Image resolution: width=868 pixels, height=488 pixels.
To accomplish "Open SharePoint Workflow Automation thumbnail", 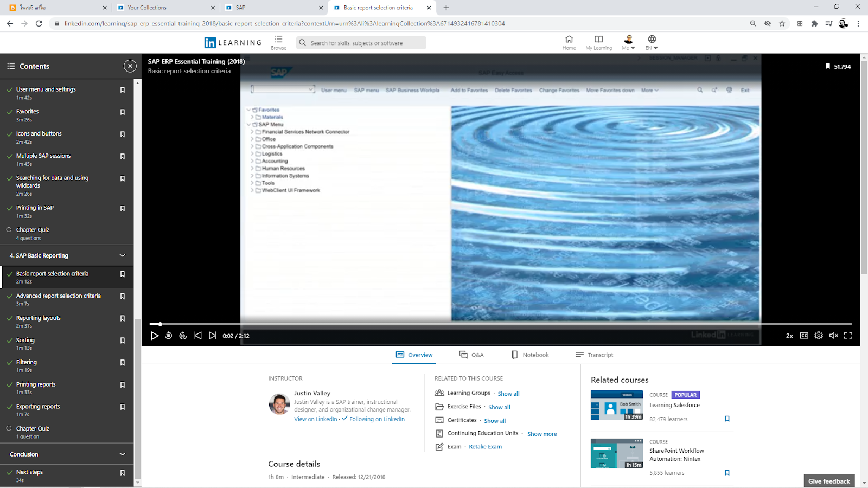I will pyautogui.click(x=617, y=453).
